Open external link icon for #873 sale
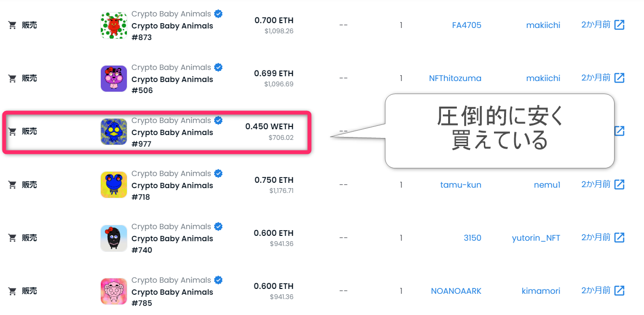 619,25
